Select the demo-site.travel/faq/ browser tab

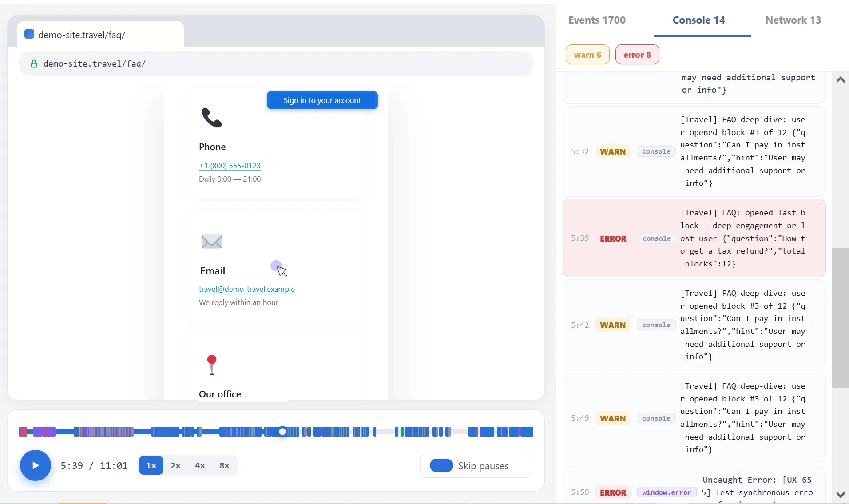100,34
